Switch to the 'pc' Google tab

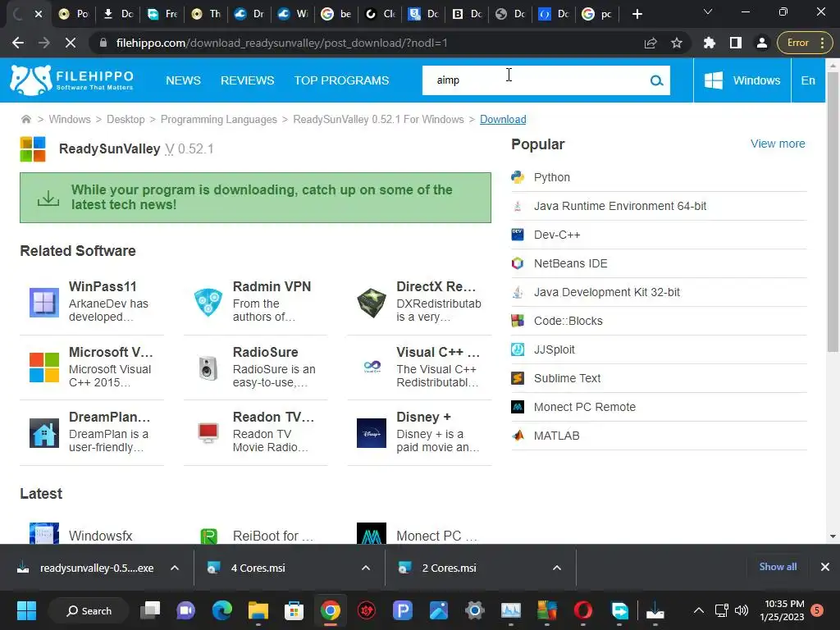click(597, 14)
